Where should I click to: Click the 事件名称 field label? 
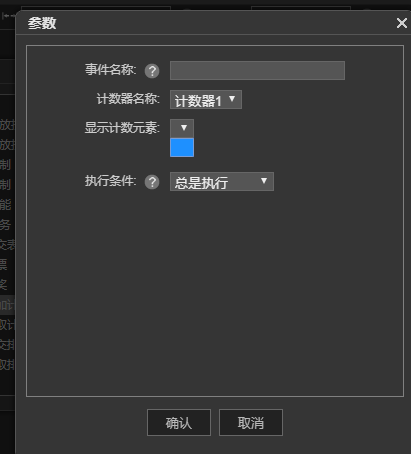[111, 70]
